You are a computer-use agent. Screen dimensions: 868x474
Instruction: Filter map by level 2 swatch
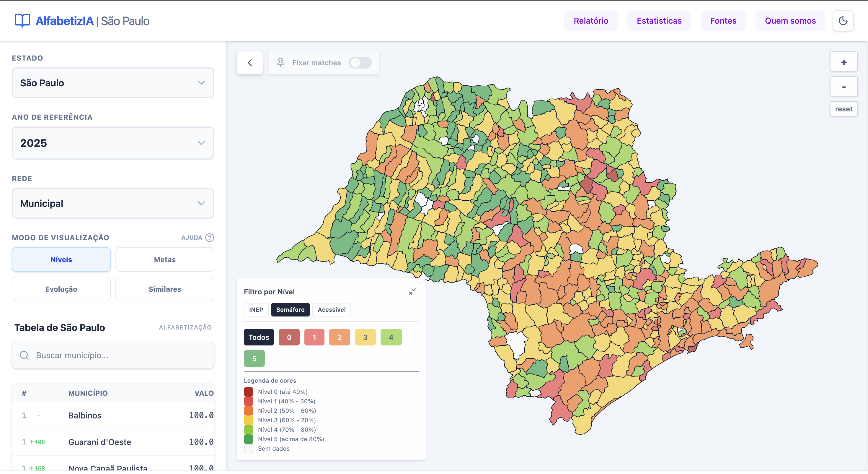340,337
